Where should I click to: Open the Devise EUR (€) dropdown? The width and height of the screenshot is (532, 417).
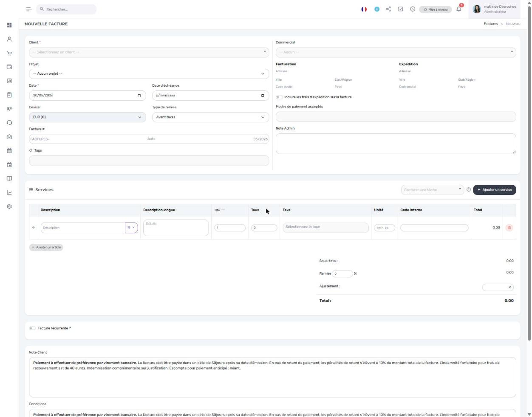[87, 117]
